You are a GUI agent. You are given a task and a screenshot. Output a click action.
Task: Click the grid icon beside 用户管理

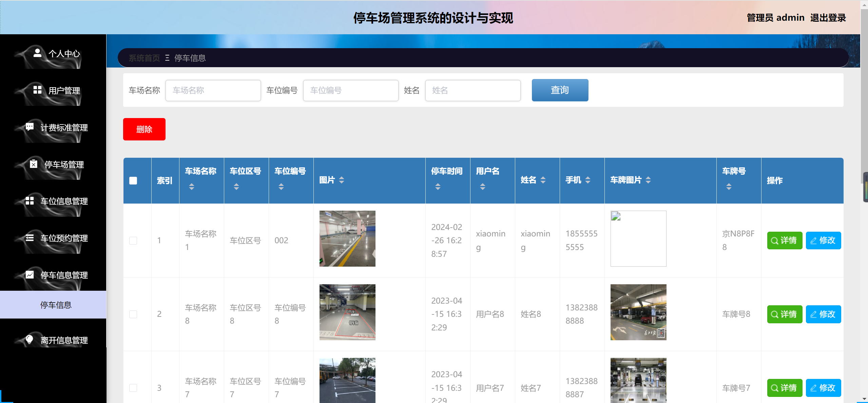tap(37, 90)
